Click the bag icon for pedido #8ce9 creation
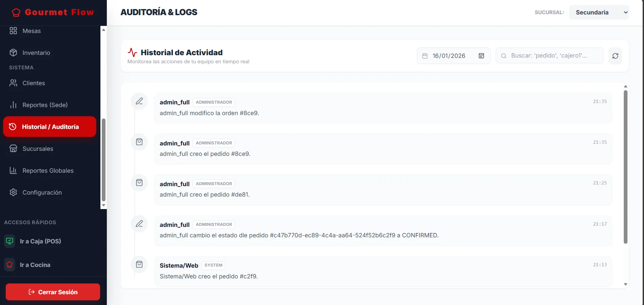644x305 pixels. click(x=139, y=142)
